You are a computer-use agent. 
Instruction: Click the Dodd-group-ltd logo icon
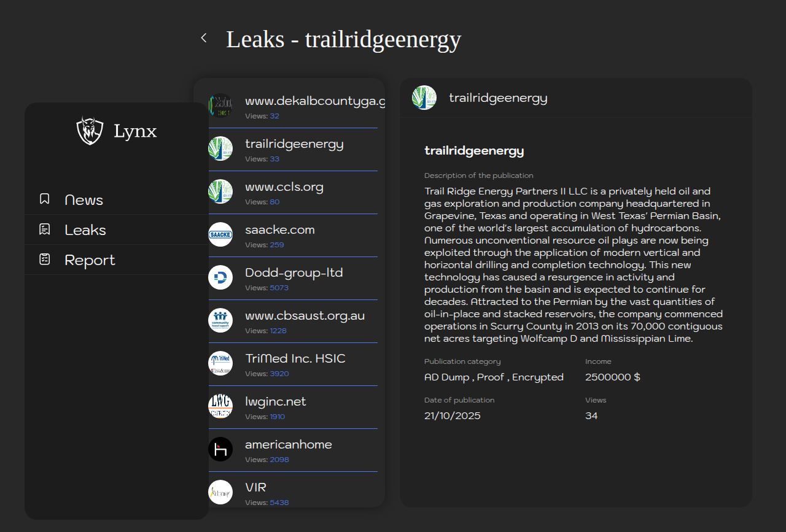220,277
